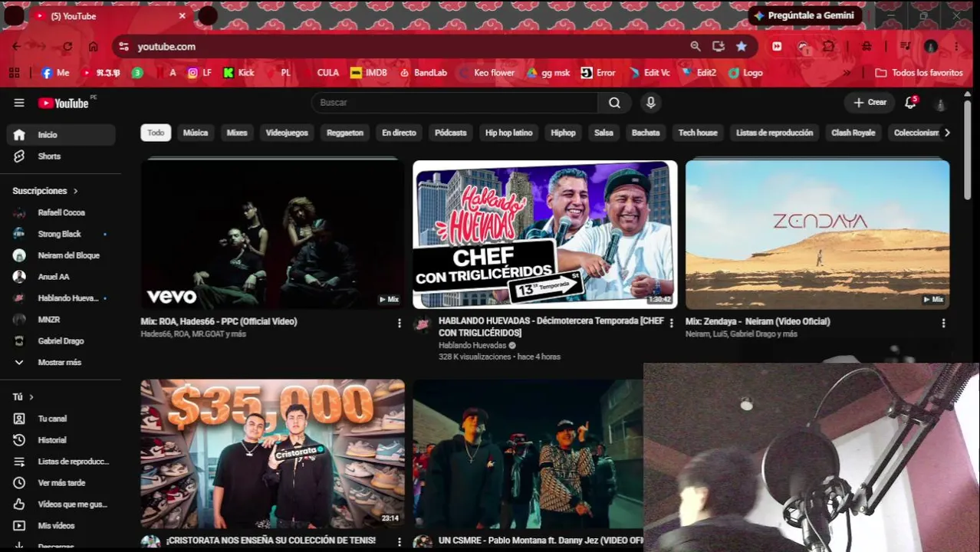Open options for CRISTORATA video
Viewport: 980px width, 552px height.
pos(399,542)
